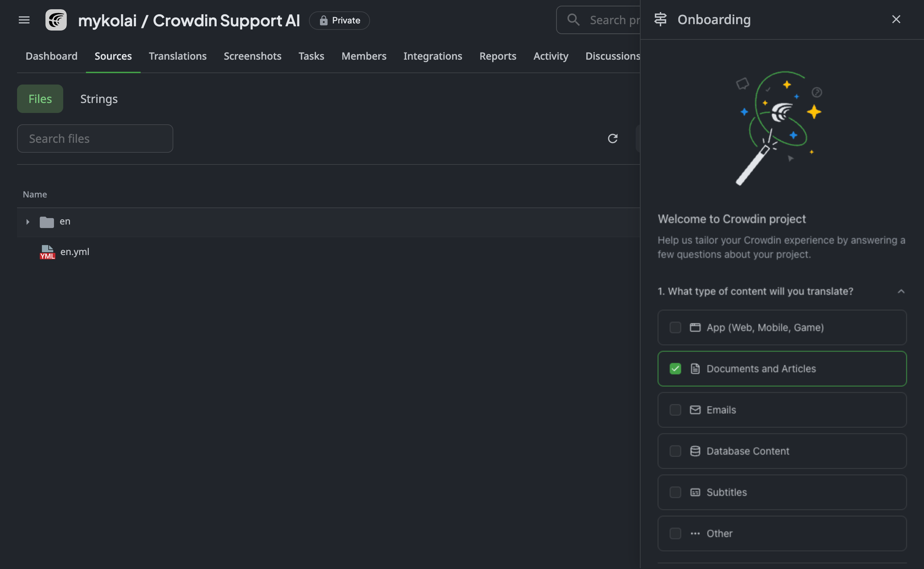
Task: Expand the en folder tree arrow
Action: (27, 222)
